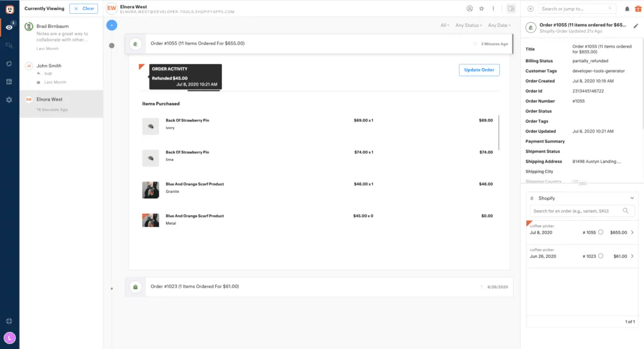Toggle the right side panel view
This screenshot has width=644, height=349.
coord(511,9)
